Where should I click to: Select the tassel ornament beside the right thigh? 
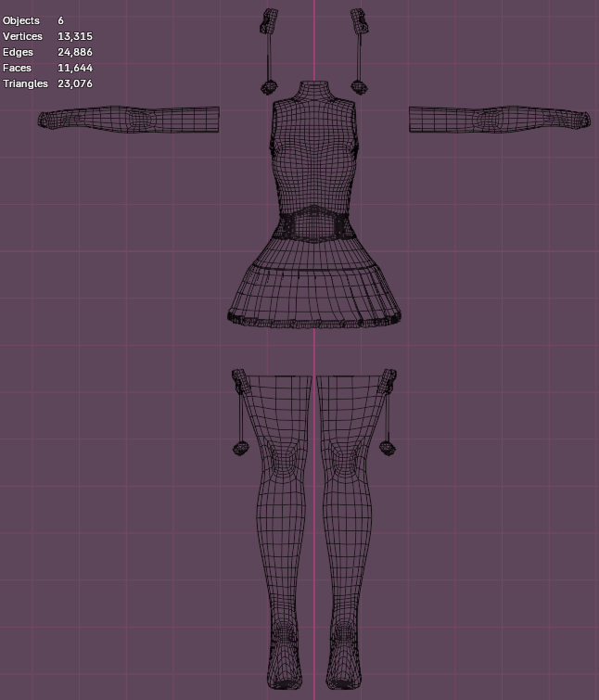[x=389, y=412]
